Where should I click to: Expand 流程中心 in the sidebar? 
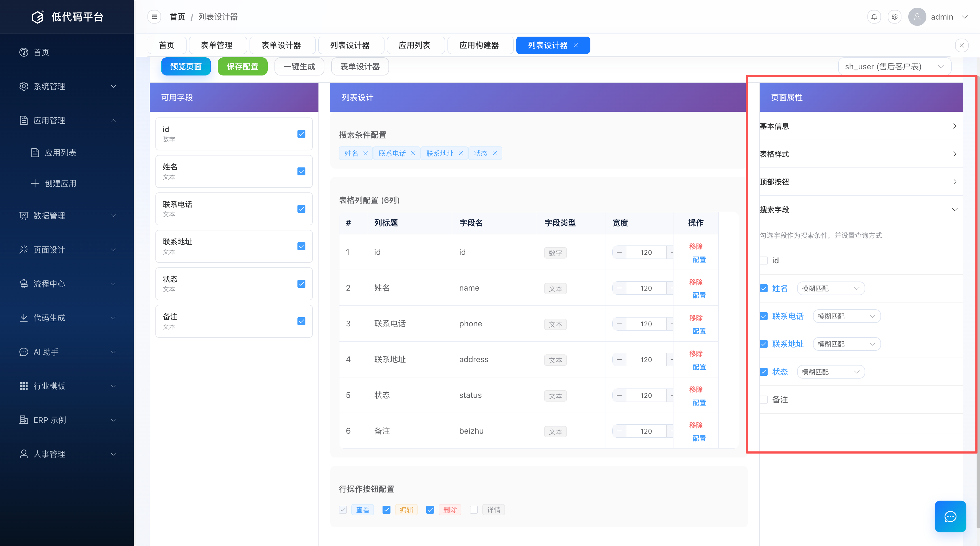tap(67, 284)
